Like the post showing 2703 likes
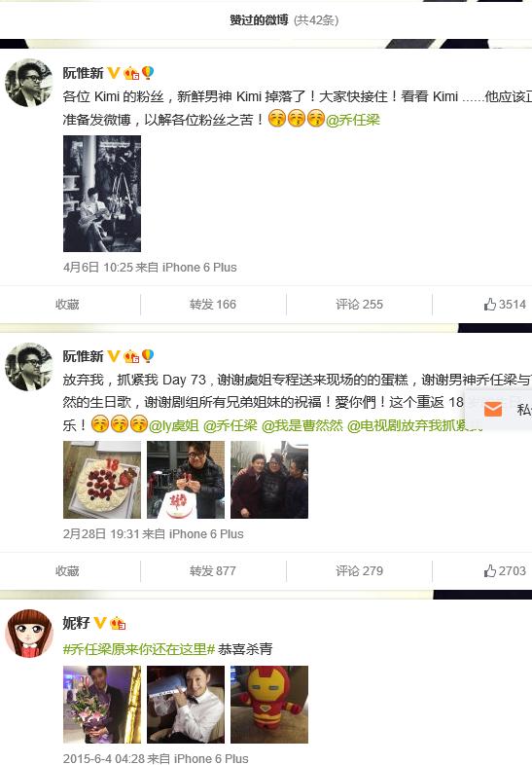This screenshot has height=765, width=532. 505,570
